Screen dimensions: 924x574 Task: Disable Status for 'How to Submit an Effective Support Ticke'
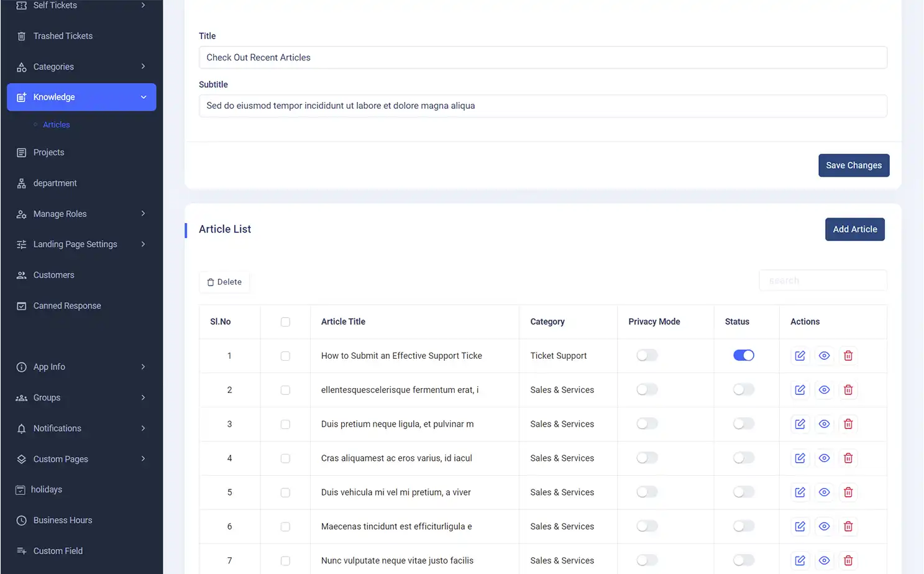tap(744, 355)
